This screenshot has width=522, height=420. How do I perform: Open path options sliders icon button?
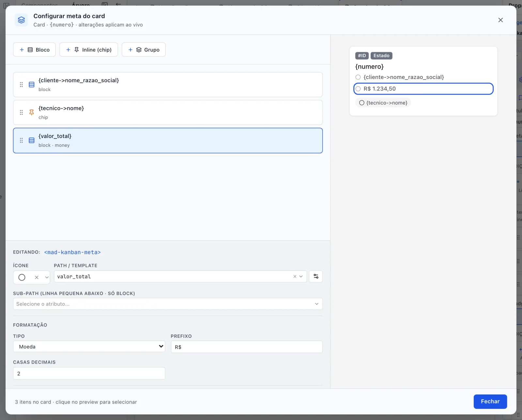[x=316, y=276]
